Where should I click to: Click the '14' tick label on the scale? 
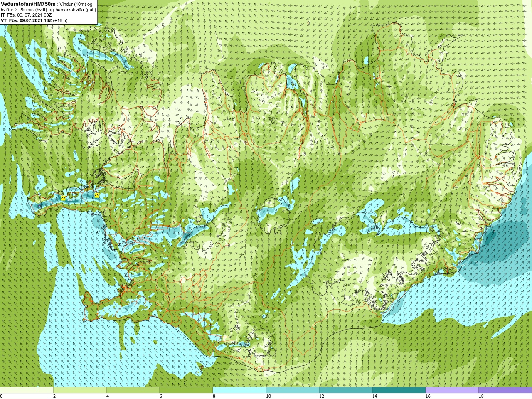(375, 396)
